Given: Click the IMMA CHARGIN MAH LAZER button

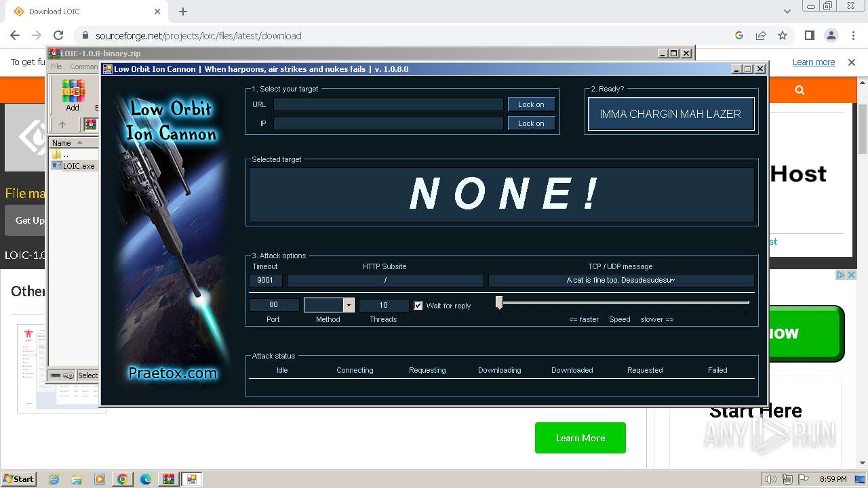Looking at the screenshot, I should (671, 114).
